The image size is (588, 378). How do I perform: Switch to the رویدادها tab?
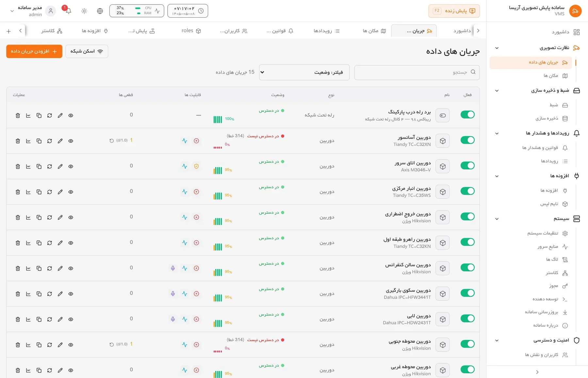tap(327, 31)
